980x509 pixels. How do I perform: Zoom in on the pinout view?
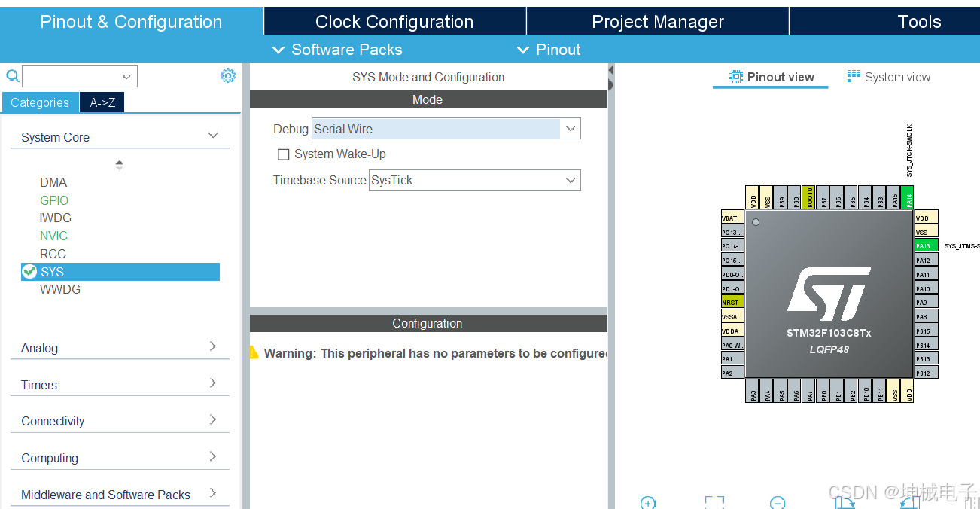(x=648, y=502)
